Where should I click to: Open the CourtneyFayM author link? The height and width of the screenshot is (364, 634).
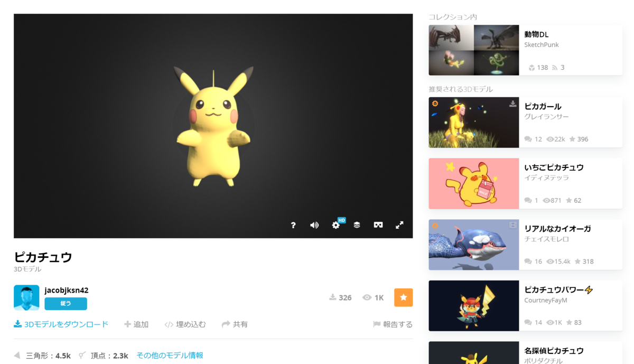545,301
